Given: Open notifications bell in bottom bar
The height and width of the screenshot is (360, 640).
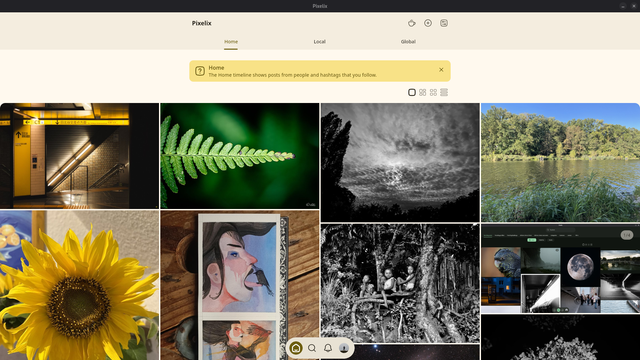Looking at the screenshot, I should click(x=328, y=348).
